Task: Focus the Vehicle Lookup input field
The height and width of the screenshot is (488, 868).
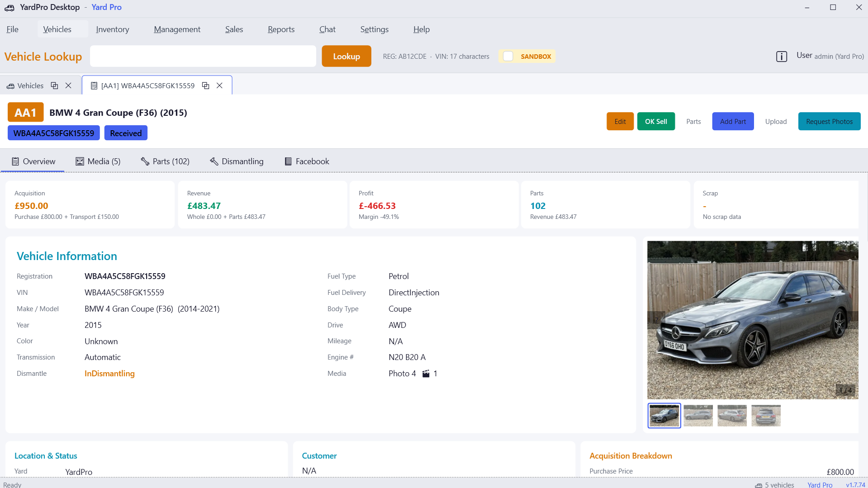Action: coord(203,56)
